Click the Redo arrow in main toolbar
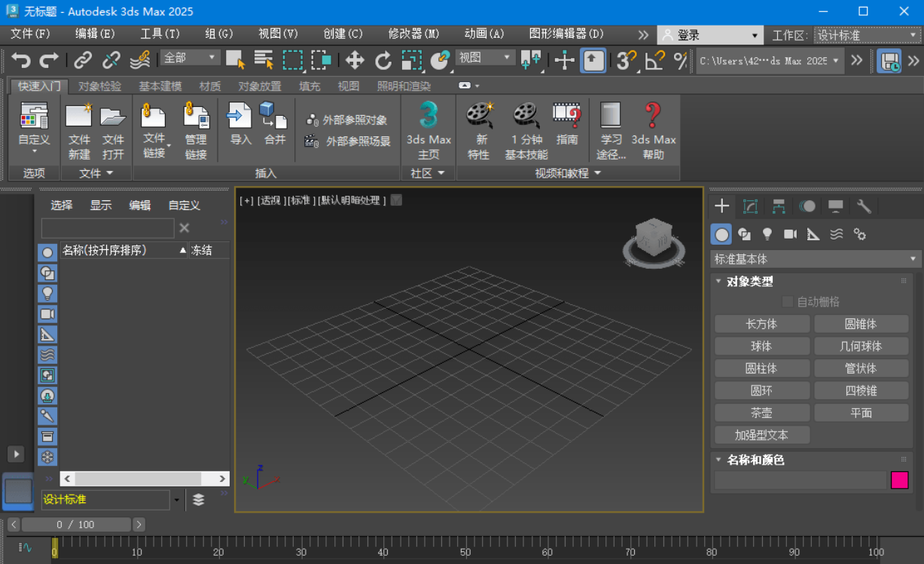This screenshot has height=564, width=924. pos(49,60)
